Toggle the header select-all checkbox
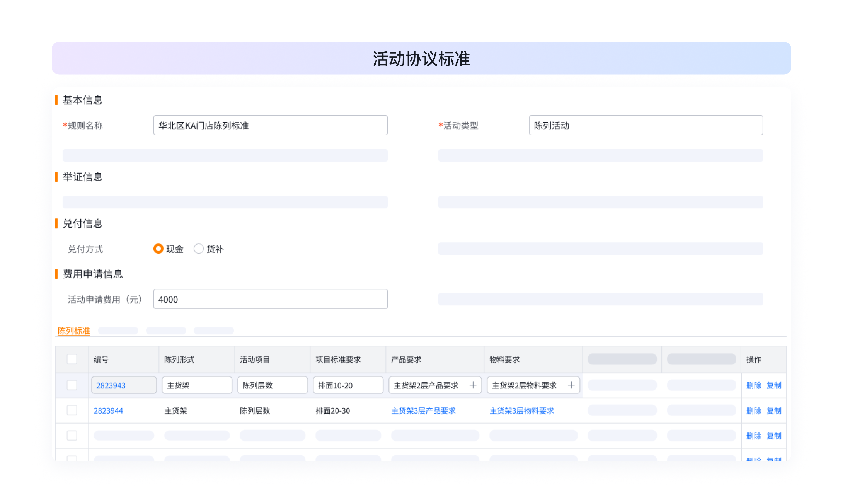The height and width of the screenshot is (504, 862). (x=72, y=359)
